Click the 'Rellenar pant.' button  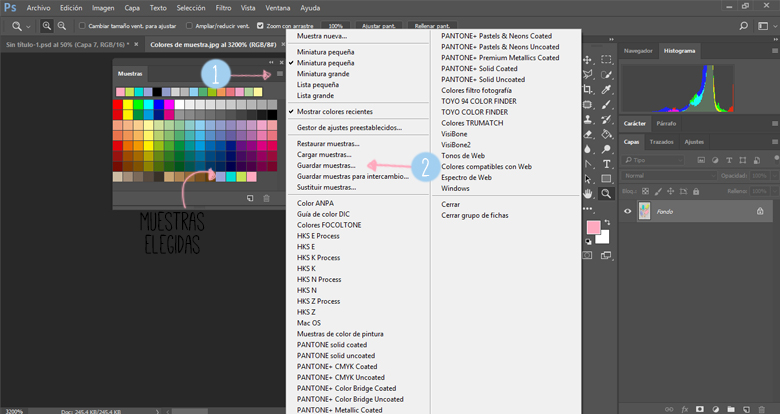pyautogui.click(x=432, y=26)
